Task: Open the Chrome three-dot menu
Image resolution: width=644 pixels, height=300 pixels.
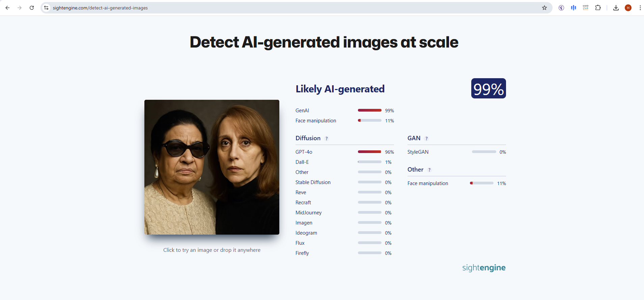Action: tap(640, 7)
